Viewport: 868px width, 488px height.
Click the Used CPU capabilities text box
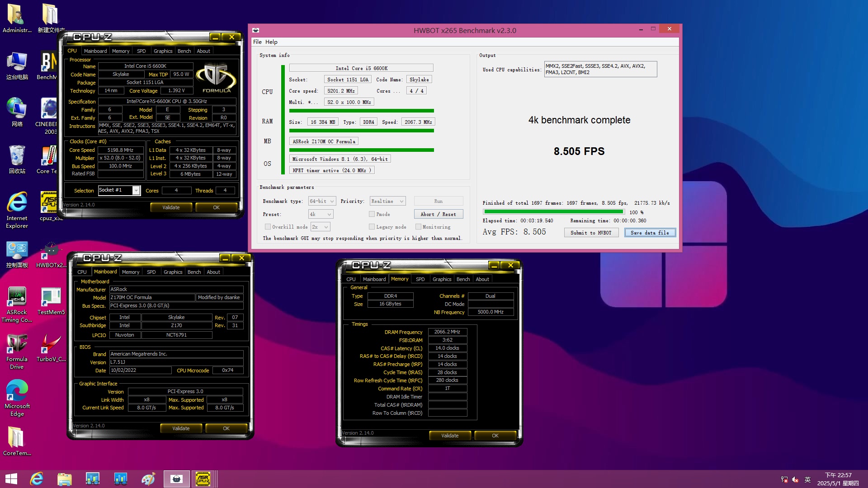pyautogui.click(x=600, y=69)
